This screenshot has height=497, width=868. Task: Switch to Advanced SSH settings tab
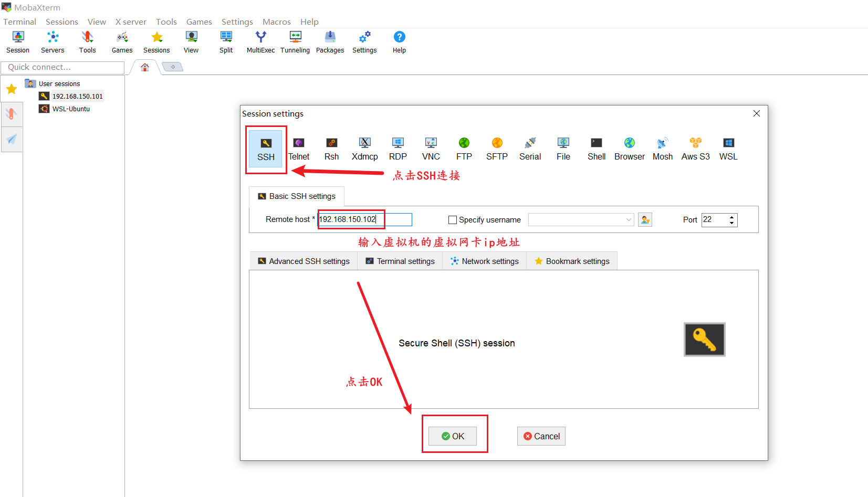pyautogui.click(x=304, y=261)
